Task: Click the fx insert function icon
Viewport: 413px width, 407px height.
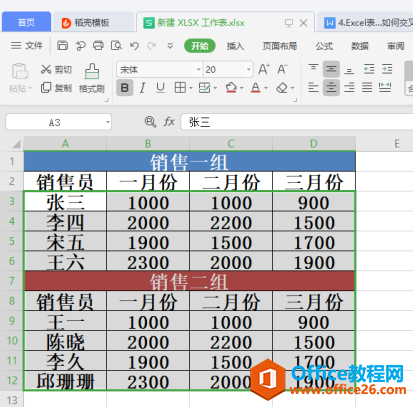Action: click(x=169, y=122)
